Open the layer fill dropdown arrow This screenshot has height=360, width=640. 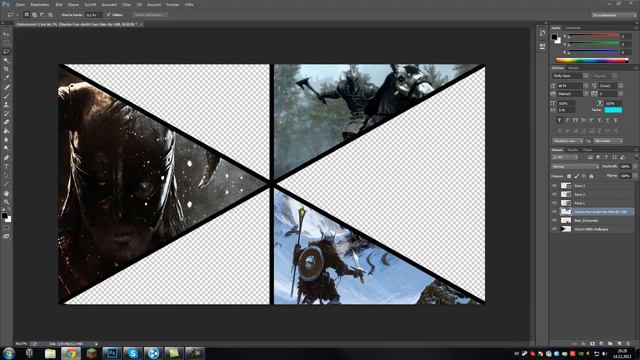coord(635,176)
